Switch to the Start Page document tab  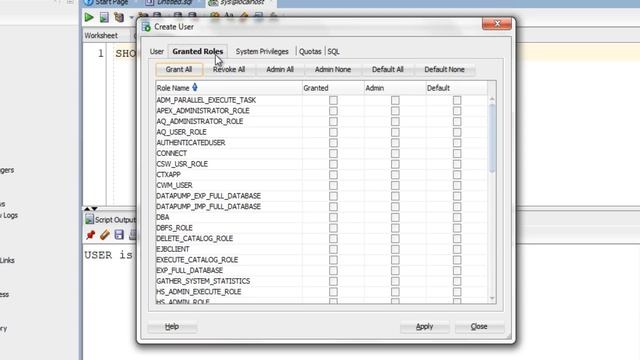[x=107, y=2]
